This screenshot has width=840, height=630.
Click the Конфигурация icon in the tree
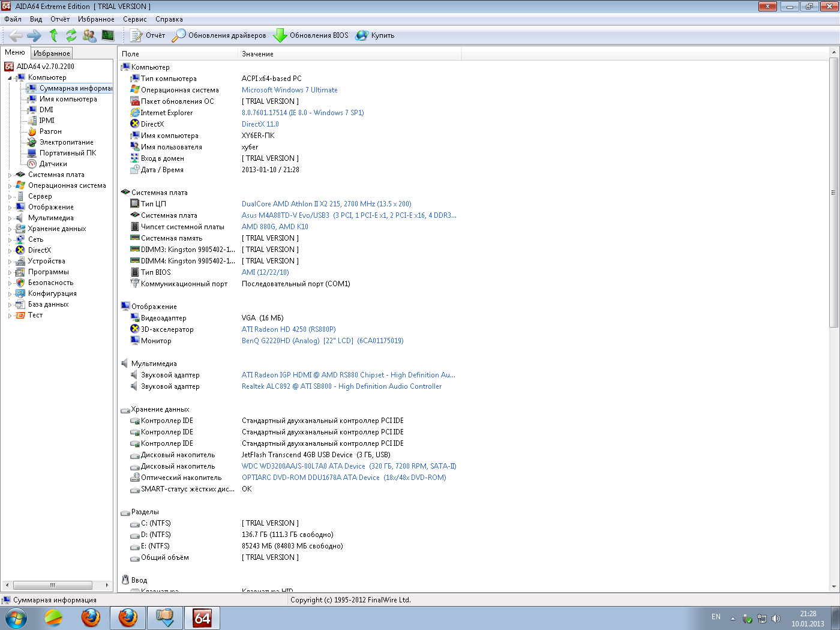point(20,293)
